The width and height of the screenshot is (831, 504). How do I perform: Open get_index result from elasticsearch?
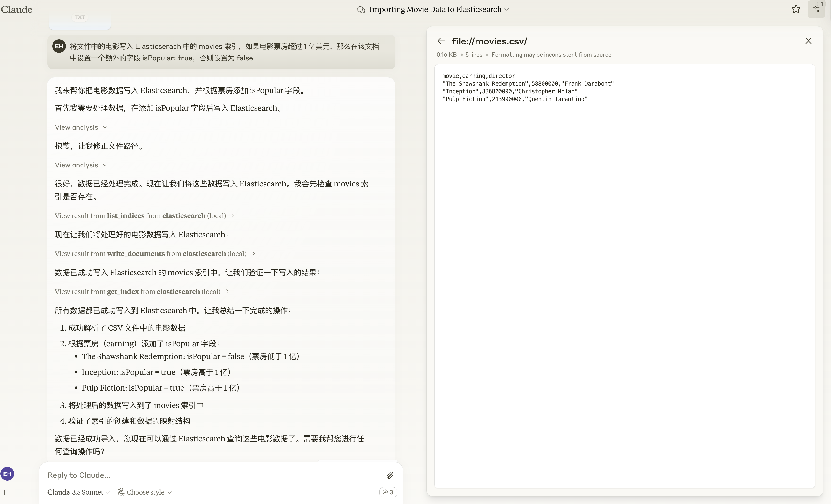coord(142,292)
